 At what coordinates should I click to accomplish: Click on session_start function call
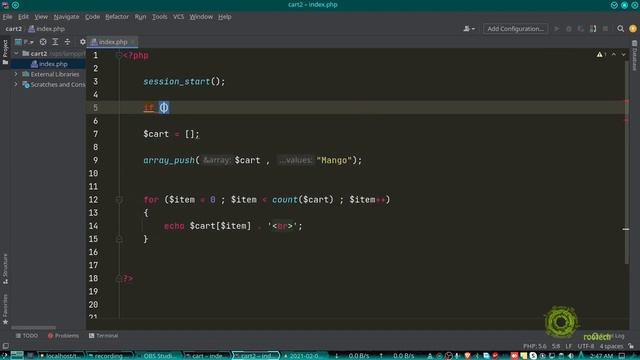pyautogui.click(x=176, y=82)
